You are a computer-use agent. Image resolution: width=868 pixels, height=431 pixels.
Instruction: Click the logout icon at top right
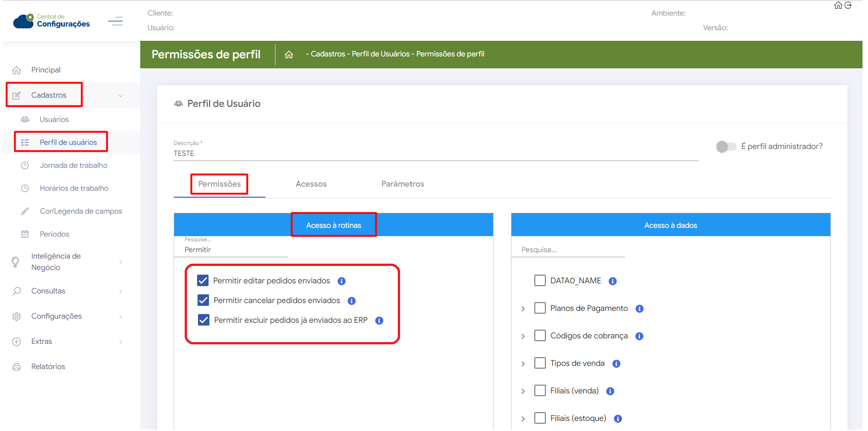(848, 6)
